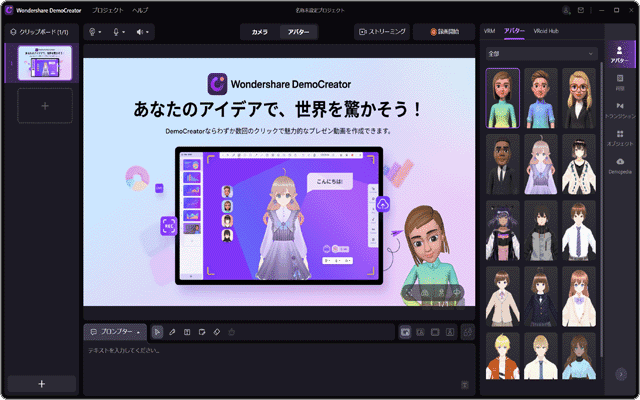Image resolution: width=640 pixels, height=400 pixels.
Task: Select the long-haired avatar with purple bow
Action: pyautogui.click(x=579, y=296)
